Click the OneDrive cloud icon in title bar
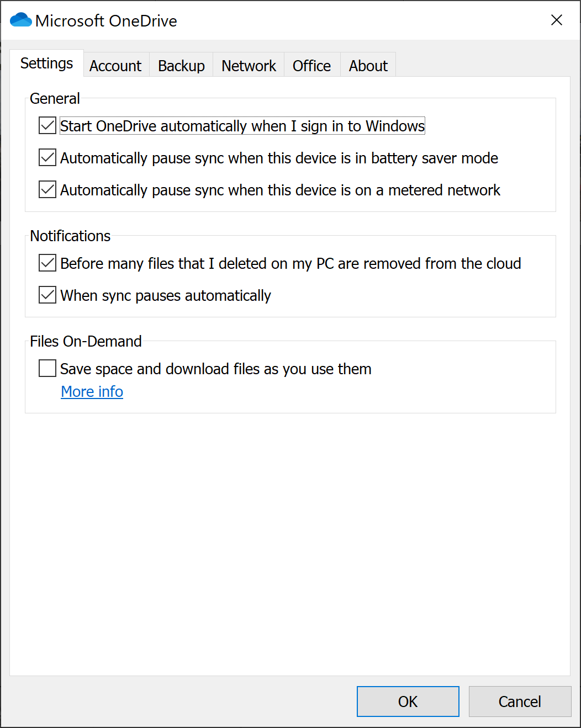 [21, 20]
